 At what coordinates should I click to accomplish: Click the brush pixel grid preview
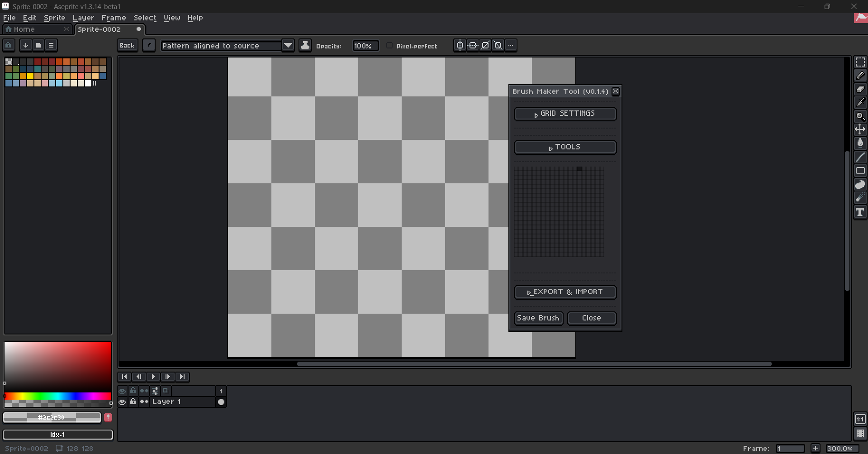tap(559, 212)
